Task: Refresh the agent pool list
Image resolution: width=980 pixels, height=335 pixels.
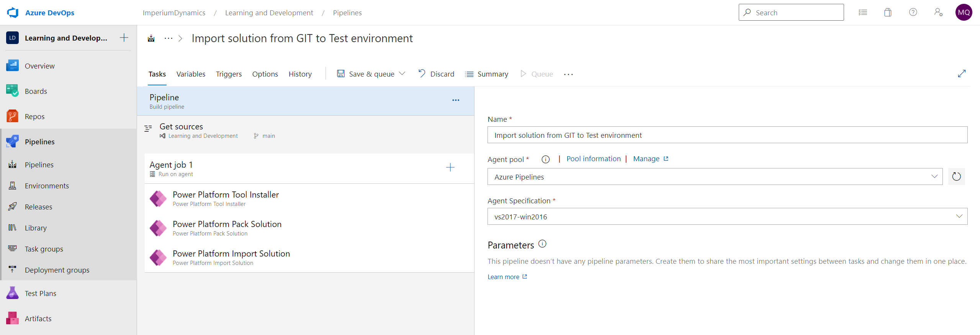Action: (x=956, y=176)
